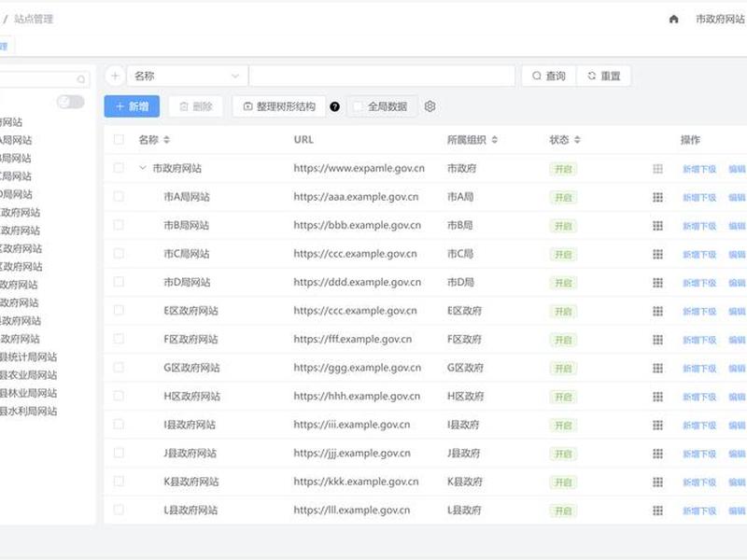Click grid icon in 市C局网站 row

point(658,254)
